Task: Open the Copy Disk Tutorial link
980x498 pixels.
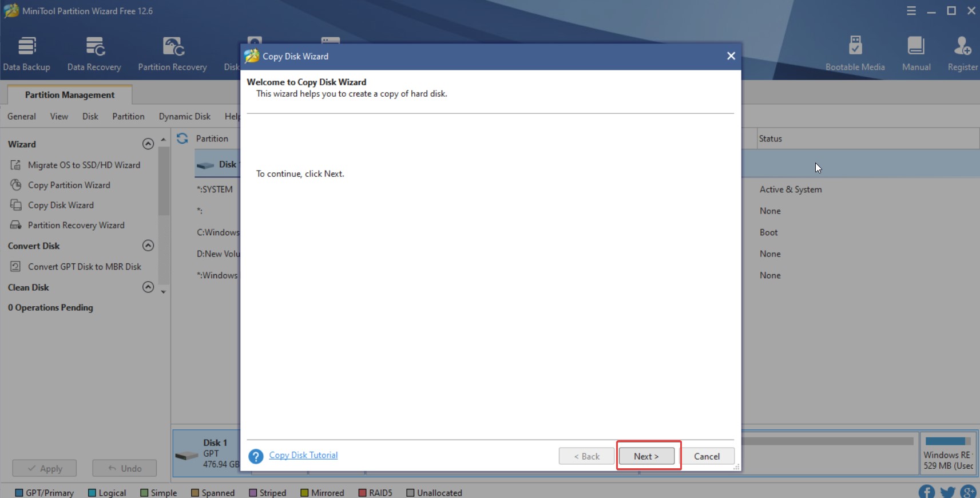Action: coord(303,455)
